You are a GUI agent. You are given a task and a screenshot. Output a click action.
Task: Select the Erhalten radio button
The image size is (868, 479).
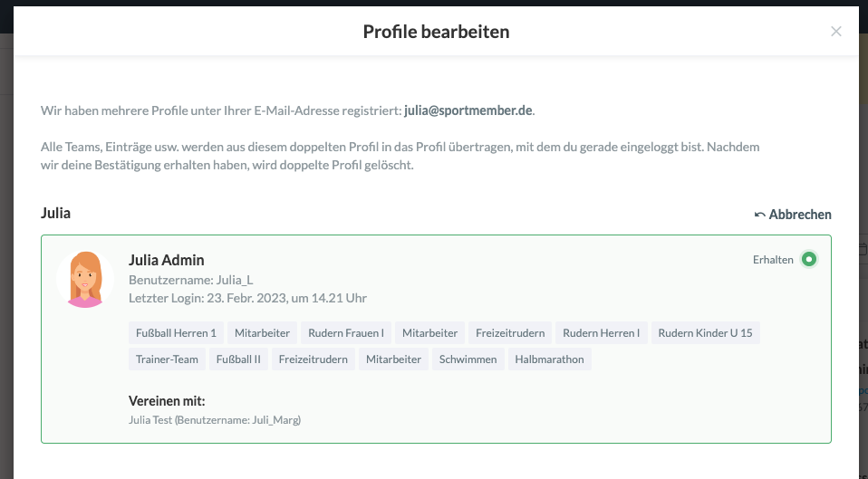tap(809, 260)
